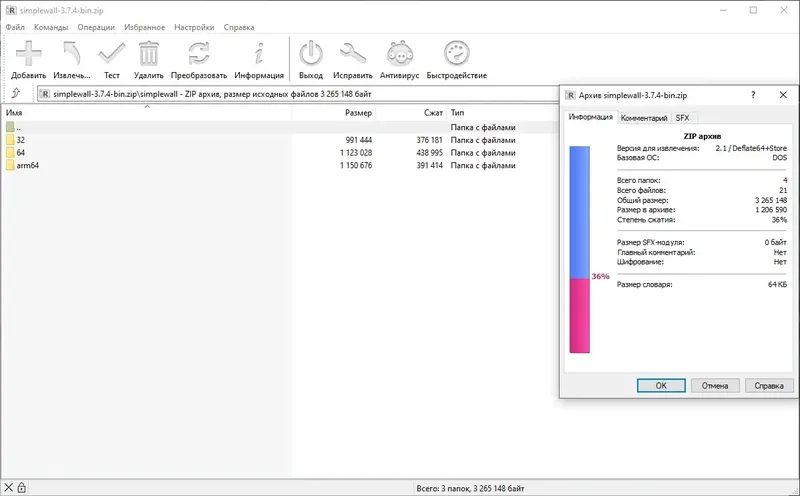
Task: Select size value 991 444
Action: pos(359,140)
